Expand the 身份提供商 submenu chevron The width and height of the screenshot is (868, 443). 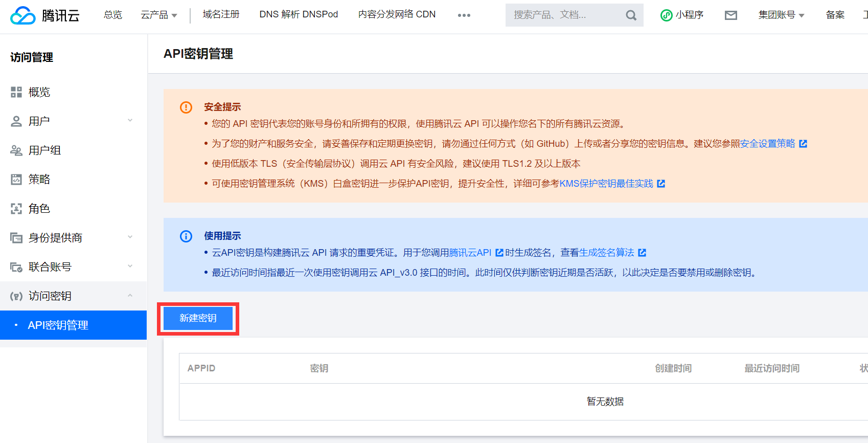(x=130, y=237)
